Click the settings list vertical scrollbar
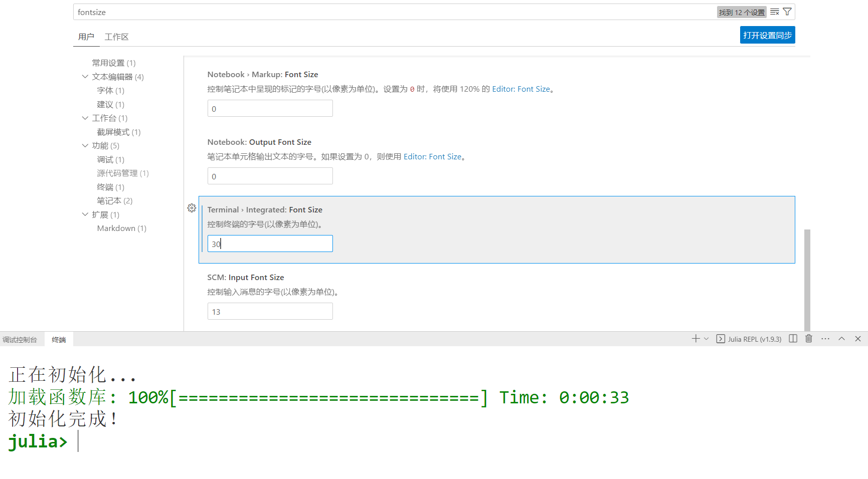 (x=807, y=280)
